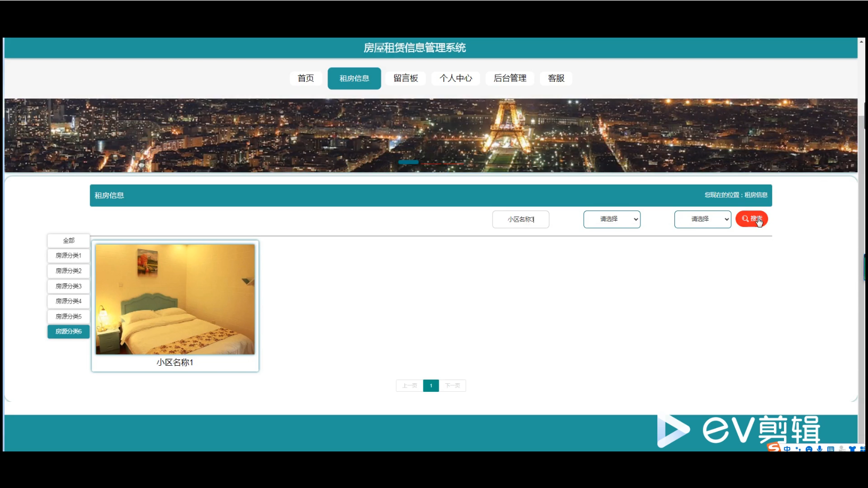Click the magnifier icon on the search button
Image resolution: width=868 pixels, height=488 pixels.
[745, 218]
